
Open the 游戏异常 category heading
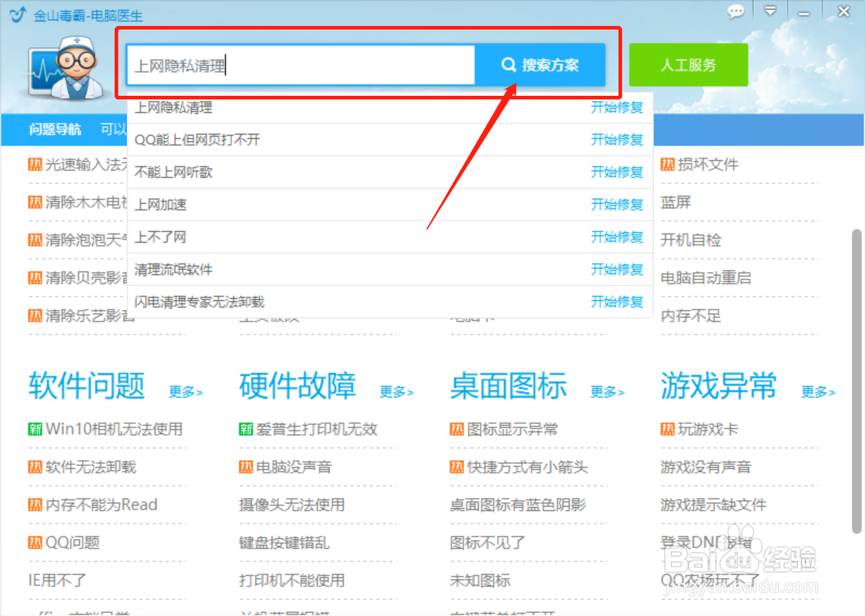719,386
